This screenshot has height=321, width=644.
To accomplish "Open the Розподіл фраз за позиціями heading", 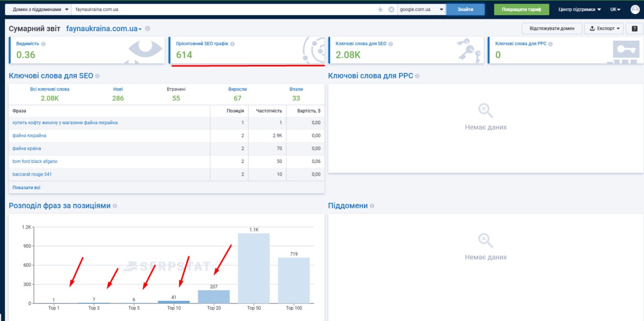I will click(x=60, y=206).
